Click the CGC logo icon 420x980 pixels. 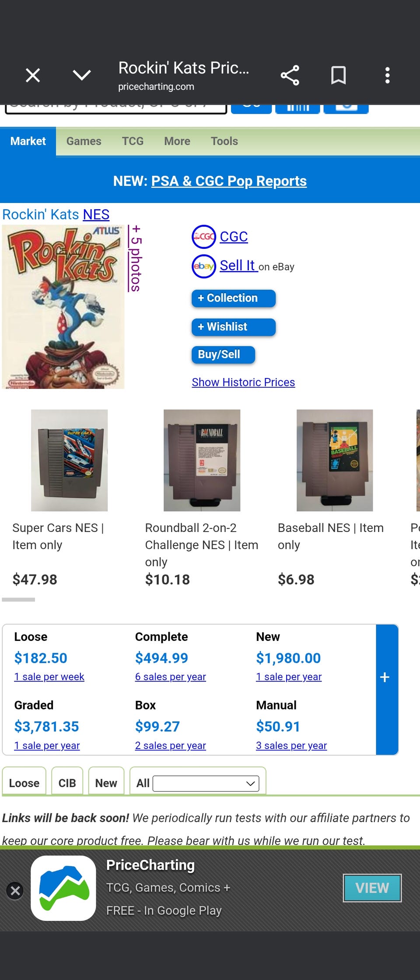pyautogui.click(x=204, y=237)
